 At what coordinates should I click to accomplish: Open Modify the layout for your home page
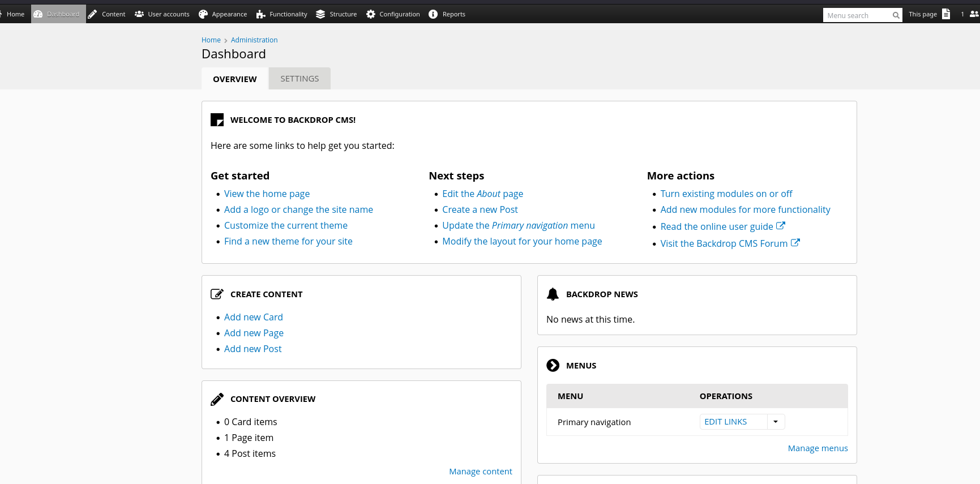(x=522, y=241)
